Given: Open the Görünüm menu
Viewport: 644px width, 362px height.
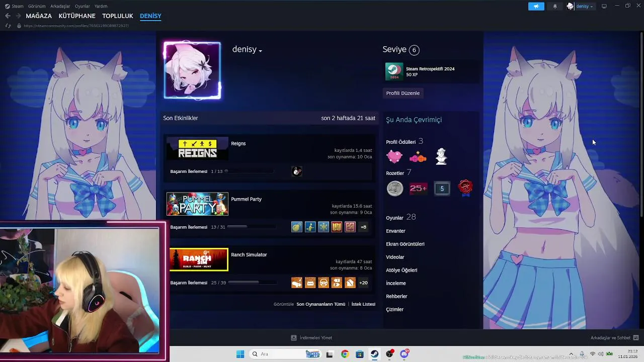Looking at the screenshot, I should coord(37,7).
